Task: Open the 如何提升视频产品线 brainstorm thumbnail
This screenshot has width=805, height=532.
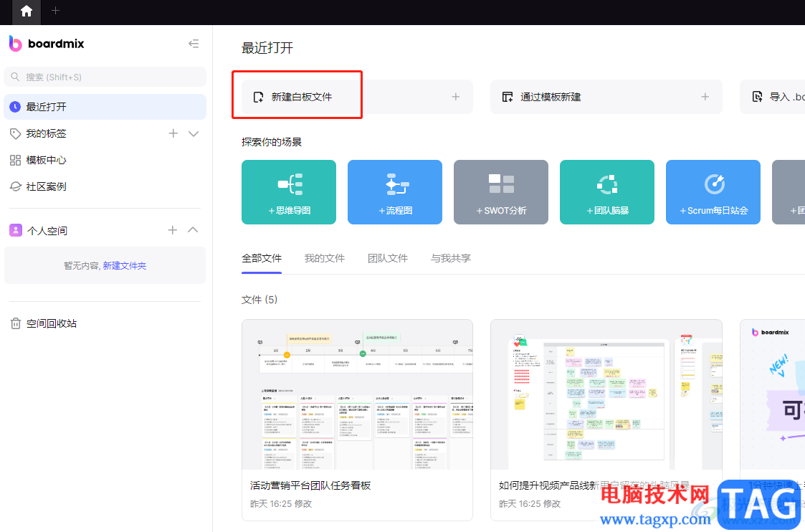Action: (606, 394)
